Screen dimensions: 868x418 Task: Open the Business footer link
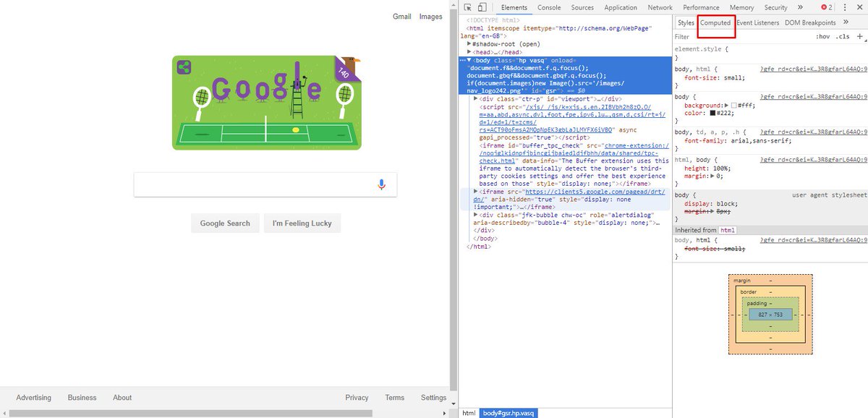tap(82, 398)
